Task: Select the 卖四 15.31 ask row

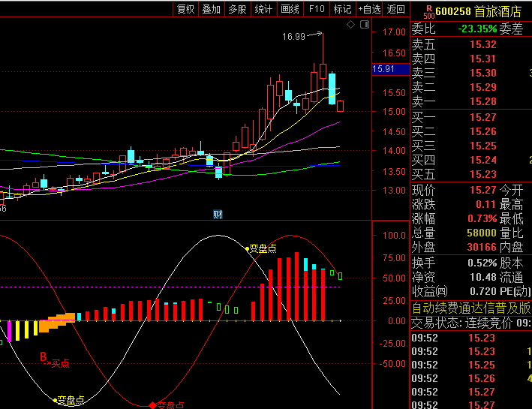Action: 471,59
